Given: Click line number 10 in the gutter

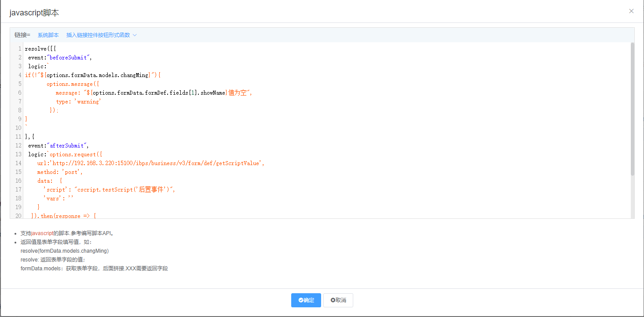Looking at the screenshot, I should [18, 128].
